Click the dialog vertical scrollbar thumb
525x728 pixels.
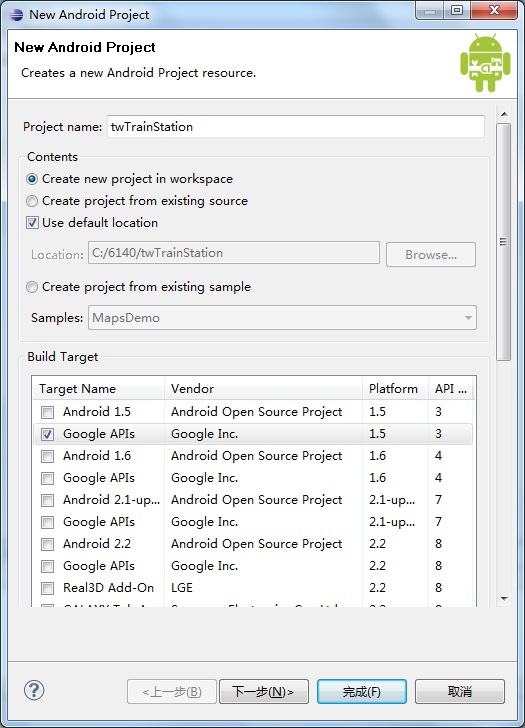click(x=503, y=242)
